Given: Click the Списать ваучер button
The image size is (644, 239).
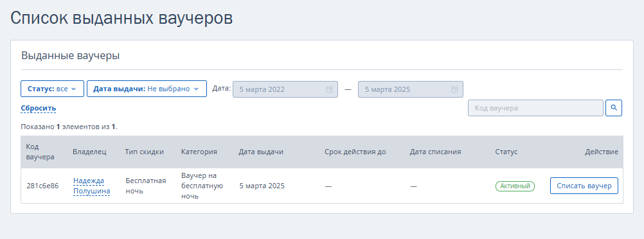Looking at the screenshot, I should [x=584, y=186].
